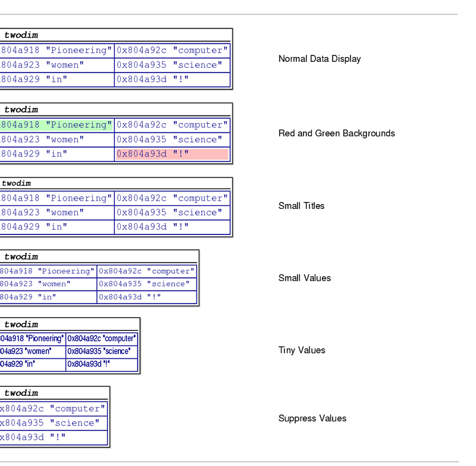Click the "science" cell in the Small Titles display
The image size is (476, 466).
[172, 212]
